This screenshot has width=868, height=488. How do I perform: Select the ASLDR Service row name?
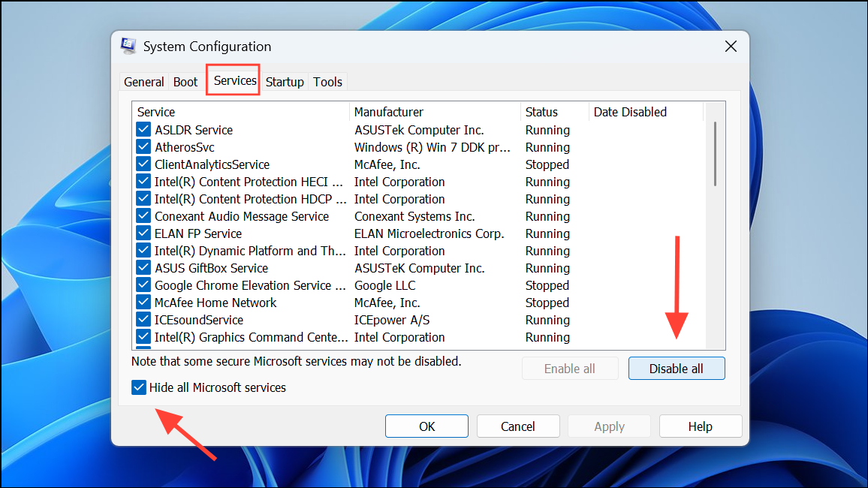click(x=194, y=130)
